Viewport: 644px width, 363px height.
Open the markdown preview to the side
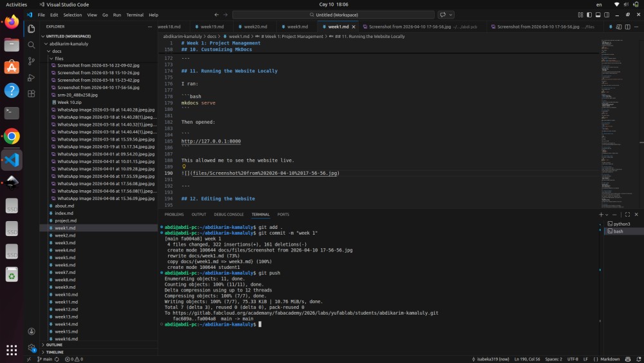point(618,26)
